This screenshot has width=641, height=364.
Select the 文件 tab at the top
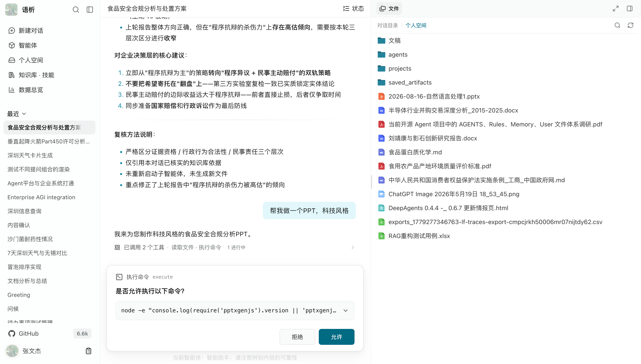tap(389, 9)
